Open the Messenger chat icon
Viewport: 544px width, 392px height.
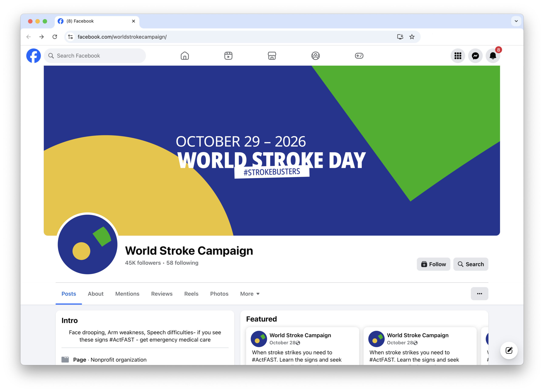pyautogui.click(x=475, y=56)
